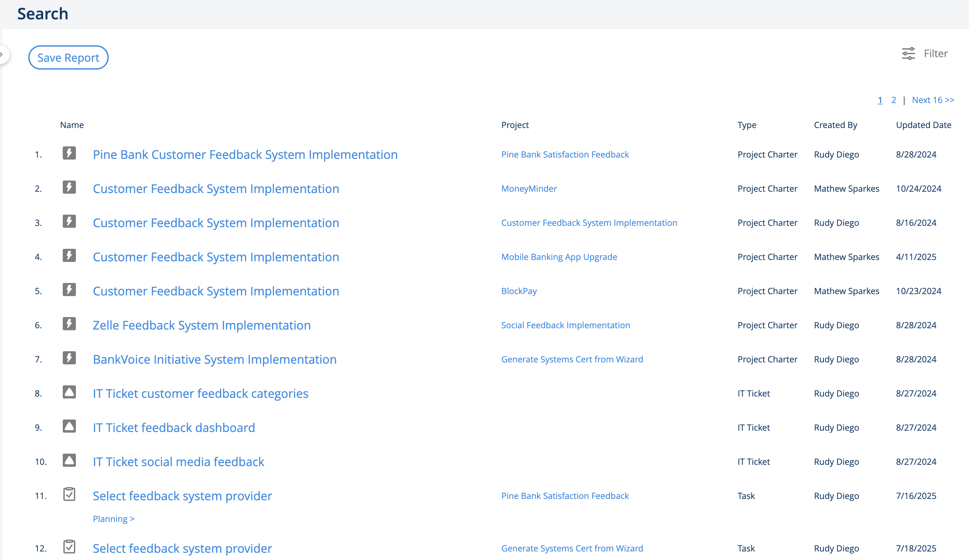Select results page 1

tap(880, 100)
